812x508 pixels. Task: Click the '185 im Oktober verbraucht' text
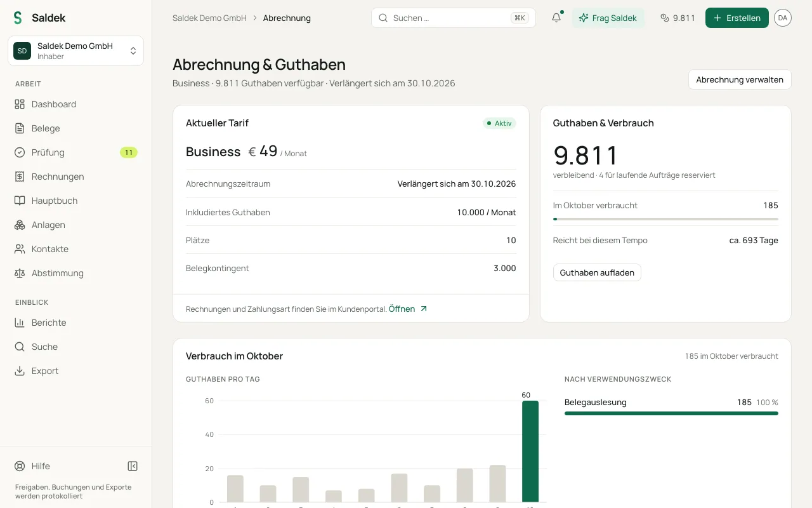pyautogui.click(x=731, y=356)
